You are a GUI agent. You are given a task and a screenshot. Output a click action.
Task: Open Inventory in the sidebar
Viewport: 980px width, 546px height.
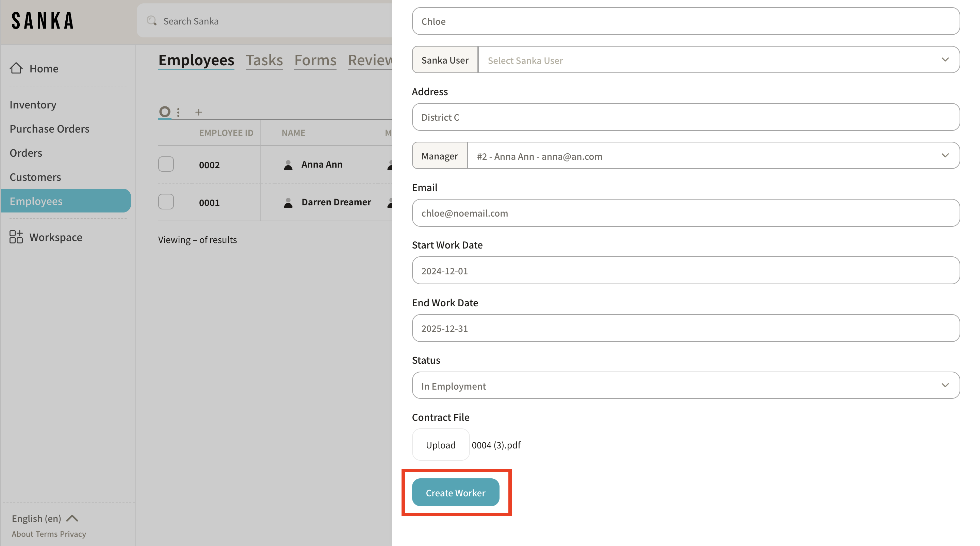pyautogui.click(x=33, y=105)
